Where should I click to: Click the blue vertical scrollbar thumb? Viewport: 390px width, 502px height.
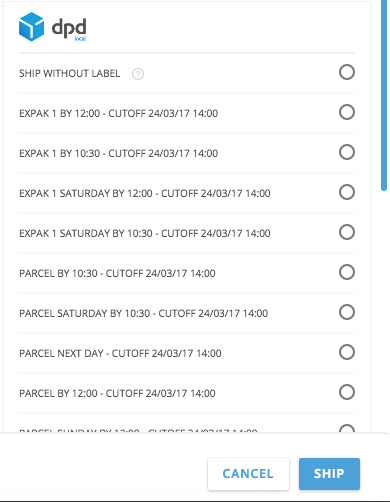click(384, 95)
